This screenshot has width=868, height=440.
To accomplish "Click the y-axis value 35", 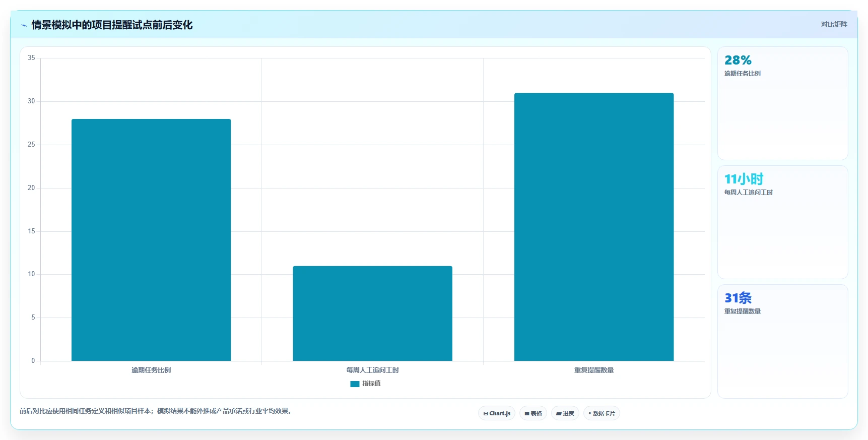I will 31,58.
